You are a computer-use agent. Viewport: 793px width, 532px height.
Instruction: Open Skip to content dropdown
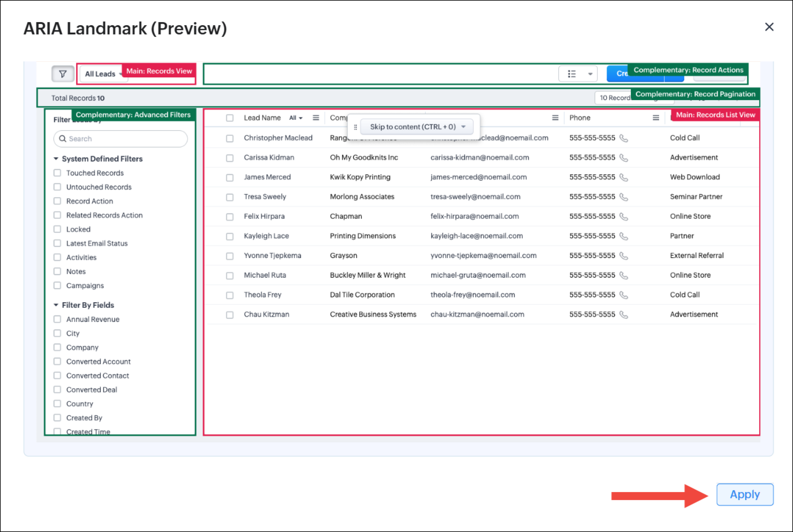[x=463, y=127]
